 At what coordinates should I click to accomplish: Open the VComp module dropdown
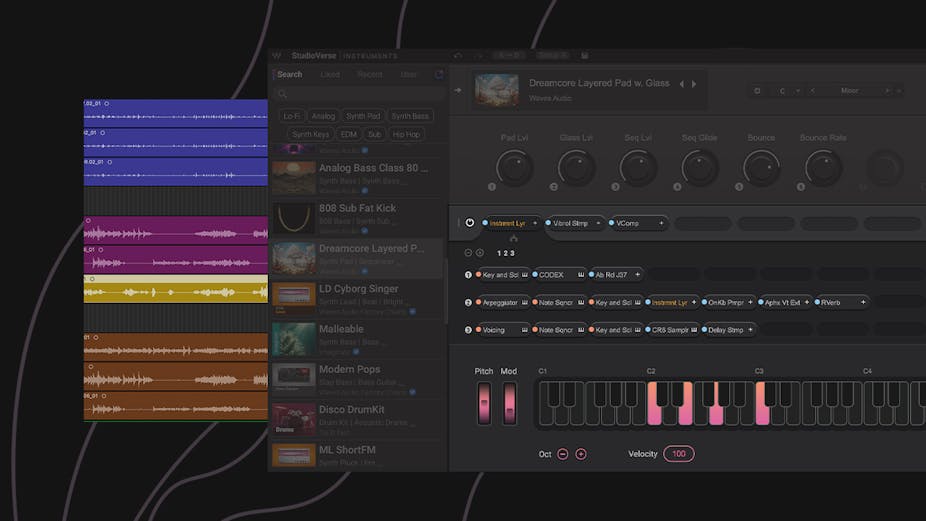tap(661, 223)
